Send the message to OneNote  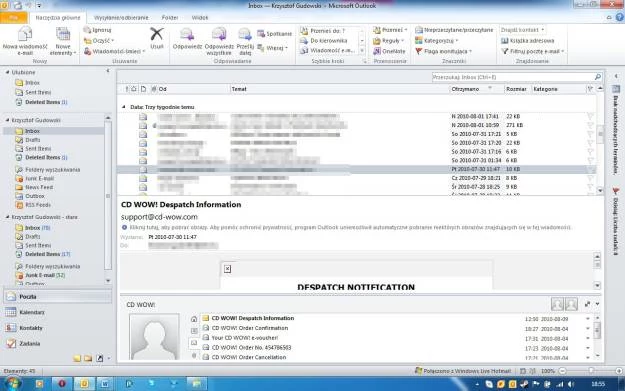(389, 51)
